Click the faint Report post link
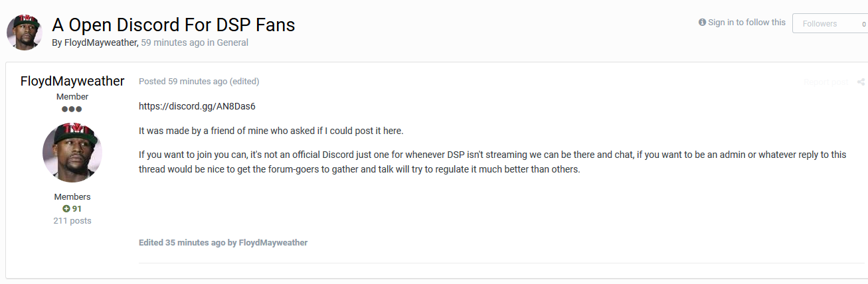The width and height of the screenshot is (868, 284). [825, 82]
